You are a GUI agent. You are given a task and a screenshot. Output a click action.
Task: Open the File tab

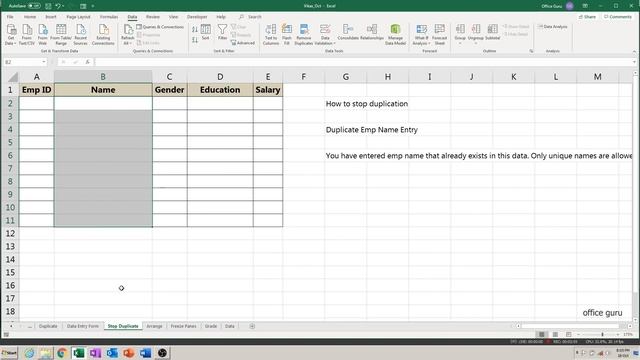[x=10, y=17]
